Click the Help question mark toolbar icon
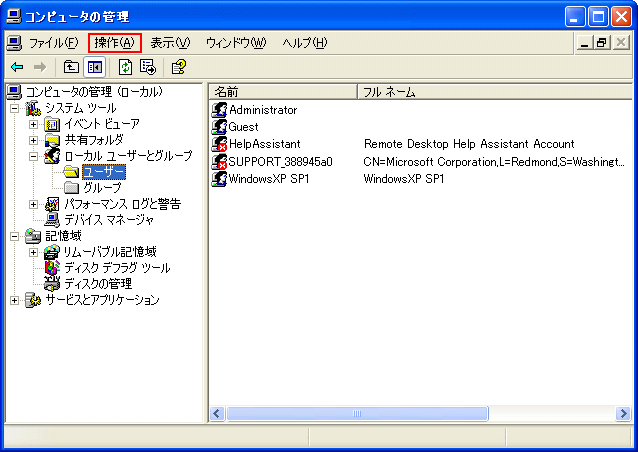This screenshot has width=638, height=452. (x=179, y=67)
